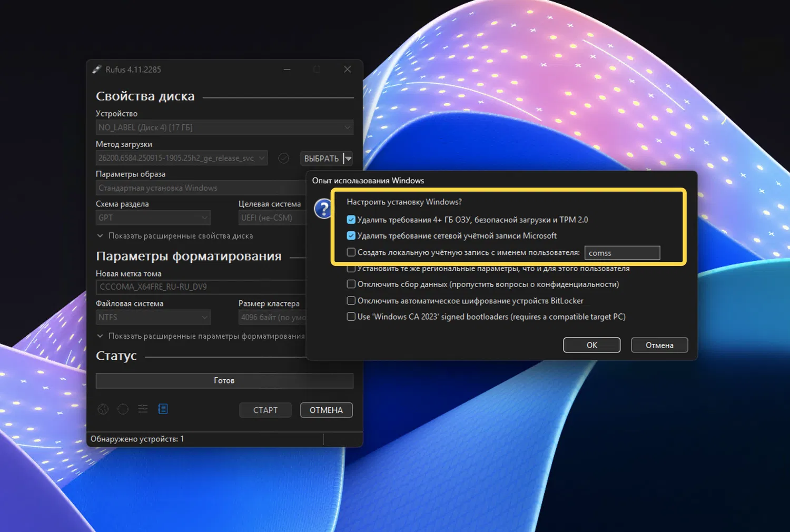Enable disabling data collection checkbox
The image size is (790, 532).
(351, 284)
